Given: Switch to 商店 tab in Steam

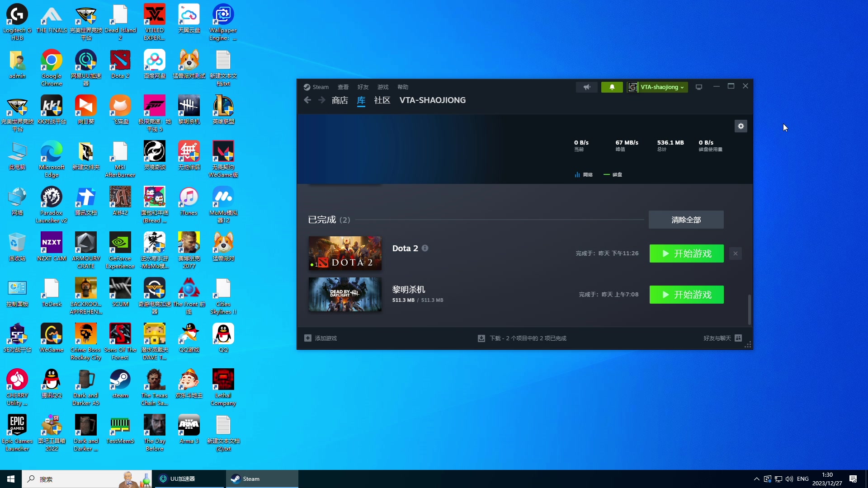Looking at the screenshot, I should [340, 100].
